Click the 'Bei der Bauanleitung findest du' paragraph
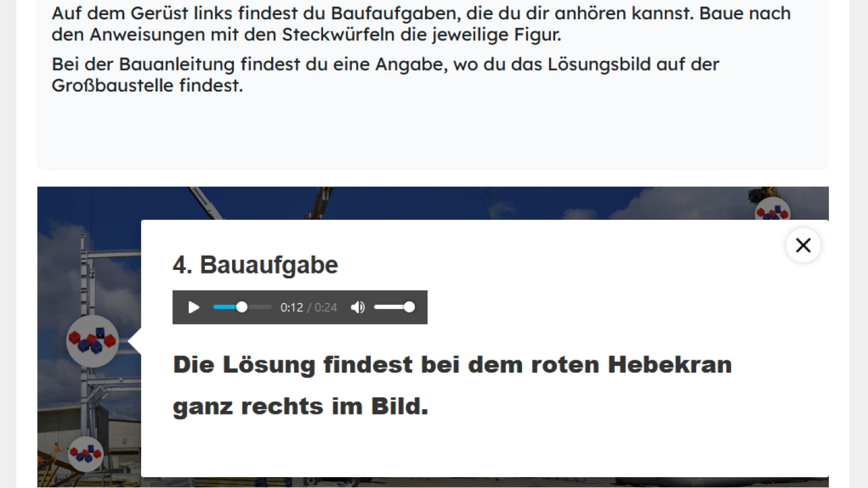This screenshot has height=488, width=868. (385, 75)
